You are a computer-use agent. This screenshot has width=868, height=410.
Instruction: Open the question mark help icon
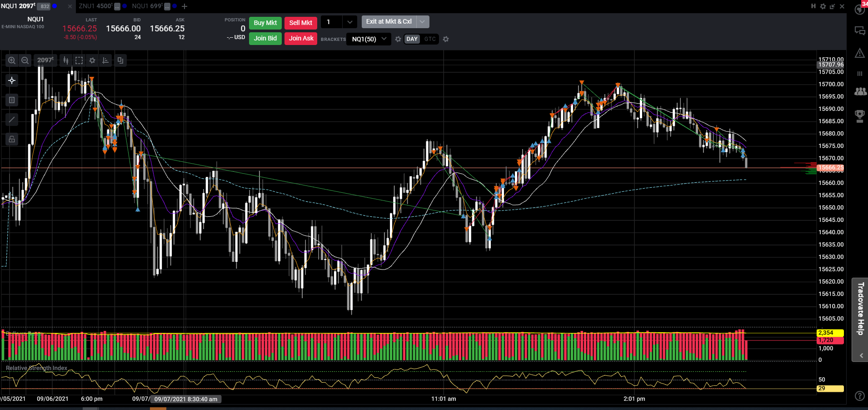tap(860, 396)
